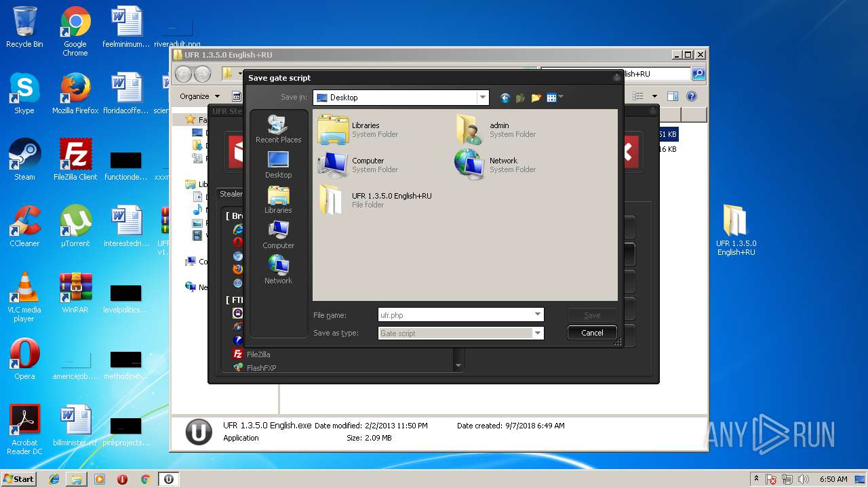The width and height of the screenshot is (868, 488).
Task: Open µTorrent desktop shortcut
Action: coord(75,226)
